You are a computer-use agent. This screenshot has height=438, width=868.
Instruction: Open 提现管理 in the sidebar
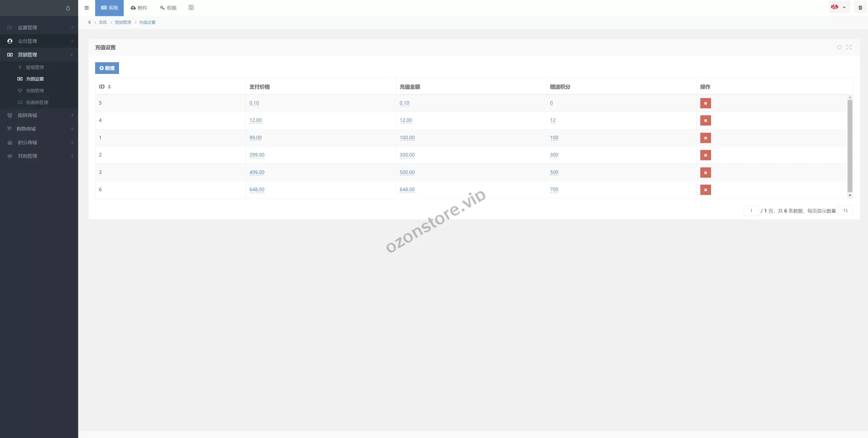pos(35,67)
